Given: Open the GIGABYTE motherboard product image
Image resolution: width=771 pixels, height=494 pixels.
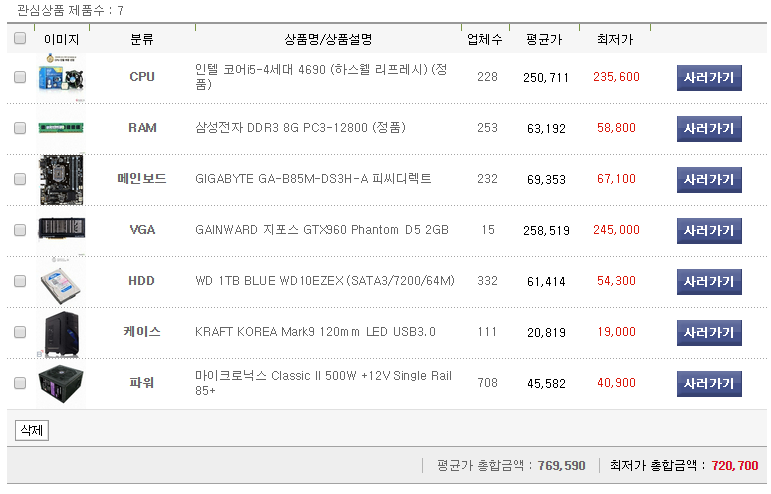Looking at the screenshot, I should 61,179.
